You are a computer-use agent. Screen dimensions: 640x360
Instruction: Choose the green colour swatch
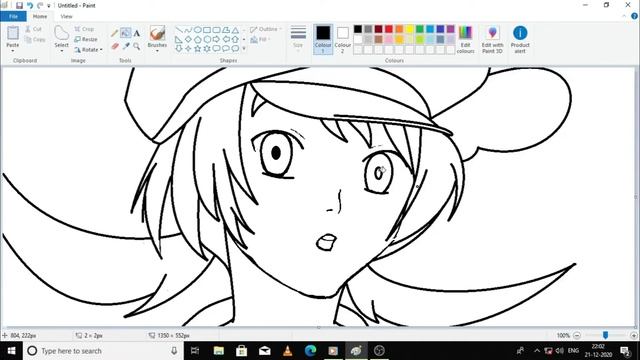(420, 29)
